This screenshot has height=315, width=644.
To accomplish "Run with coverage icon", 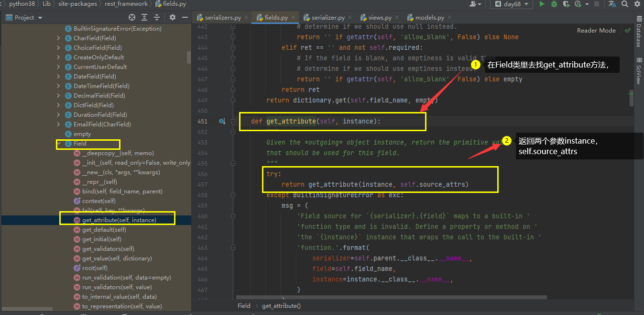I will pyautogui.click(x=567, y=4).
